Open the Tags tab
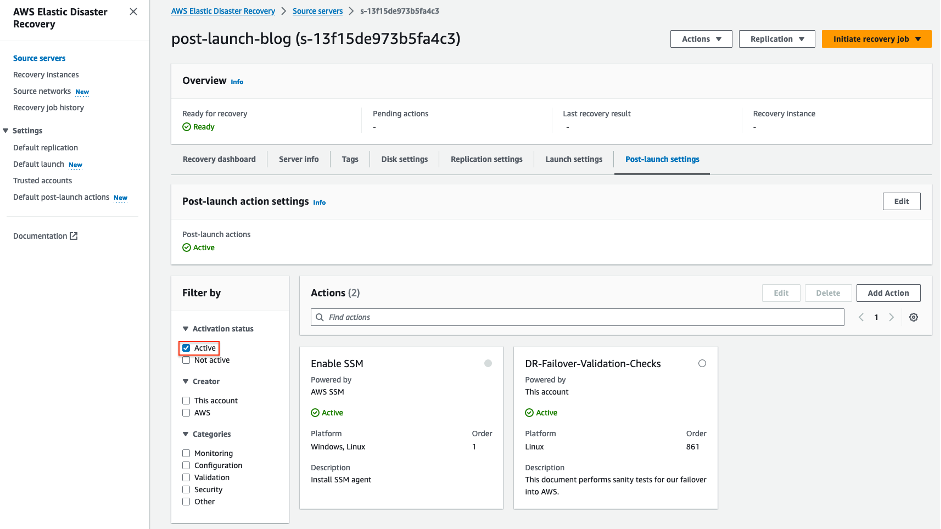This screenshot has width=941, height=529. coord(350,159)
